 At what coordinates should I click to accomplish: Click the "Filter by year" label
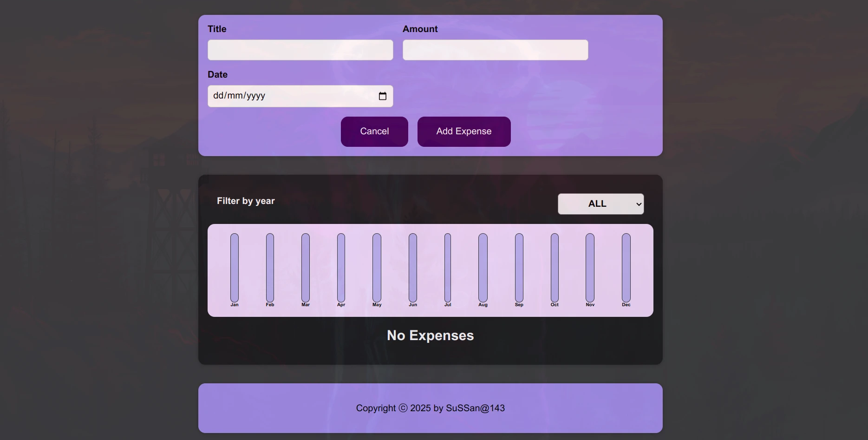click(x=246, y=201)
